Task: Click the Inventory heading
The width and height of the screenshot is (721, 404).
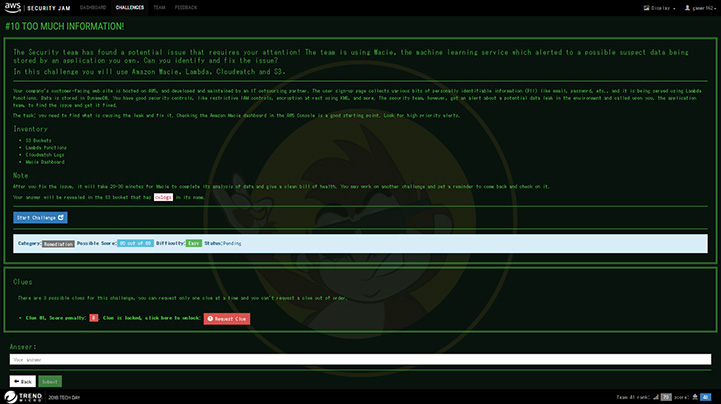Action: coord(30,129)
